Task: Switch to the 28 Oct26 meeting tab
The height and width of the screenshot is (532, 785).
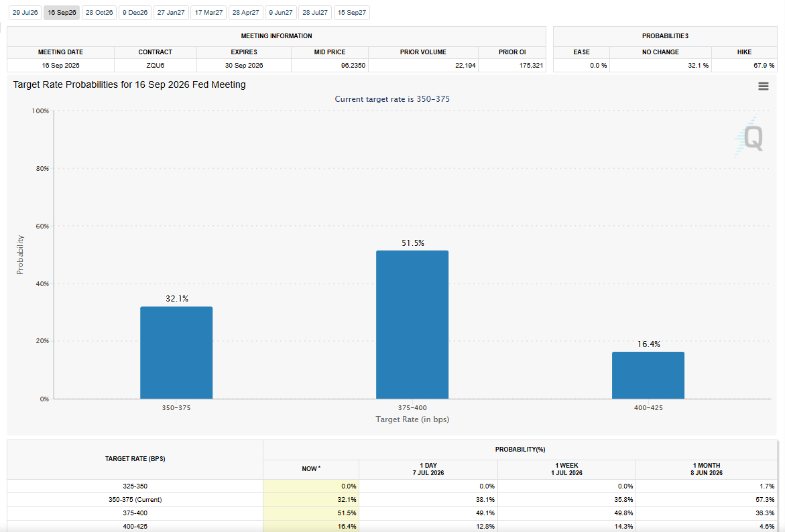Action: click(x=99, y=13)
